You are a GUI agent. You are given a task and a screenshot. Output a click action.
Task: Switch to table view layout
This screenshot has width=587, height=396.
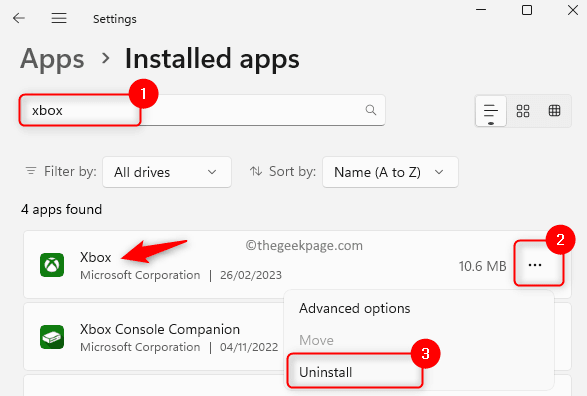[554, 111]
